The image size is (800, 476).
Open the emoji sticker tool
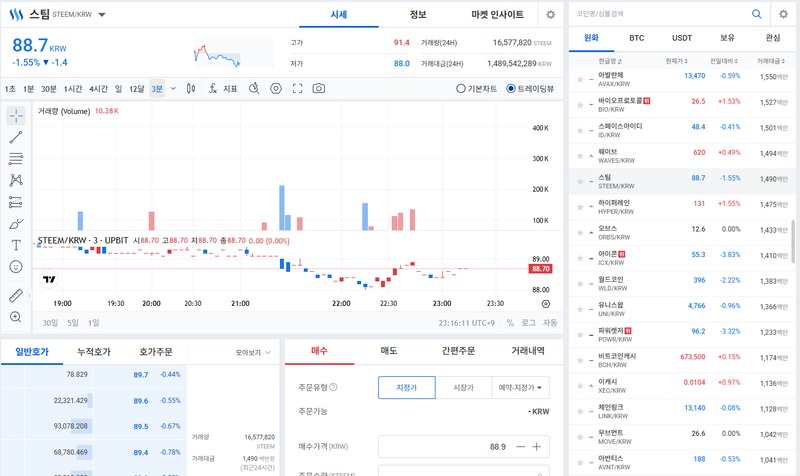coord(16,267)
